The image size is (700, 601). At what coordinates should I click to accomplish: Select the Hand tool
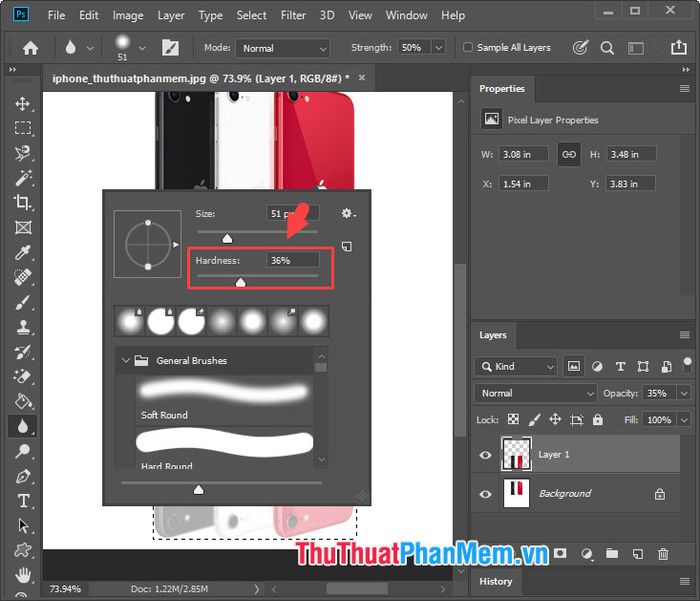click(22, 575)
